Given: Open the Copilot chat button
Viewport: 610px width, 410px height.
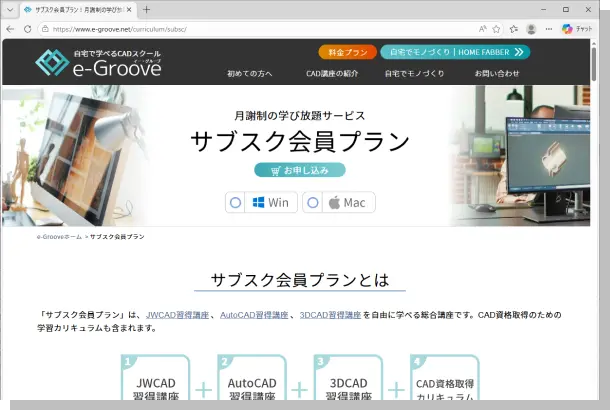Looking at the screenshot, I should coord(577,29).
